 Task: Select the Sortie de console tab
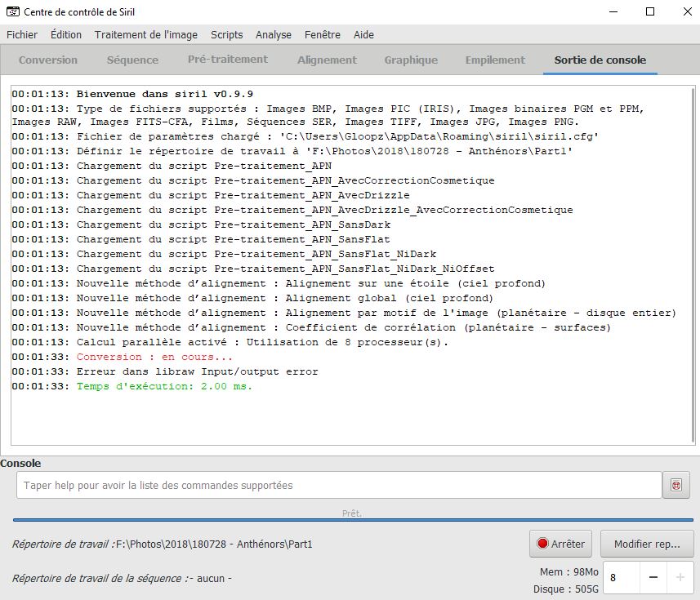point(600,60)
